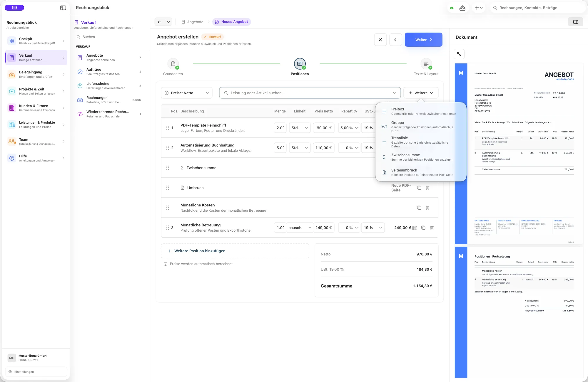
Task: Open the Weitere dropdown button
Action: (x=421, y=93)
